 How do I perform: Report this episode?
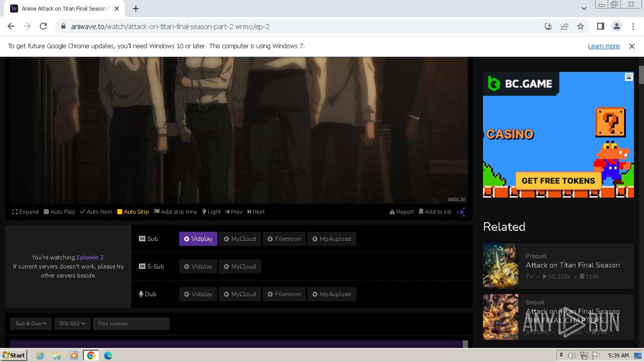[401, 212]
